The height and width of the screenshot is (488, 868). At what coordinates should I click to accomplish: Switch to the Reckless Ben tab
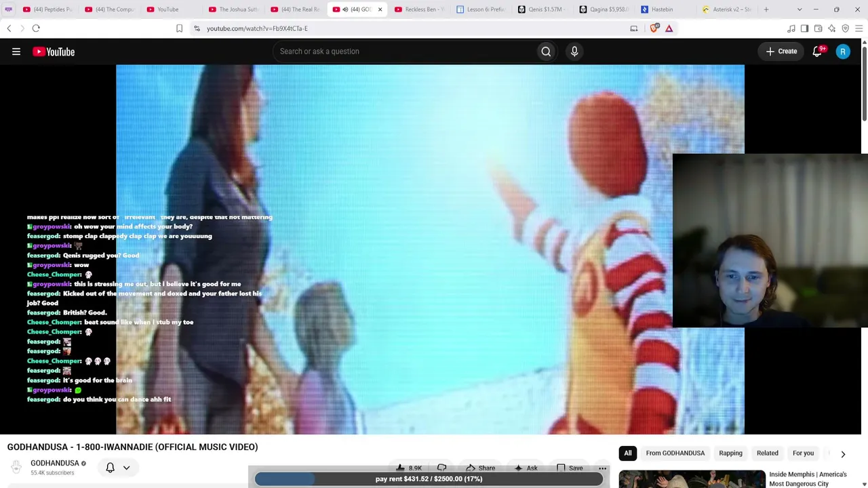pyautogui.click(x=420, y=9)
